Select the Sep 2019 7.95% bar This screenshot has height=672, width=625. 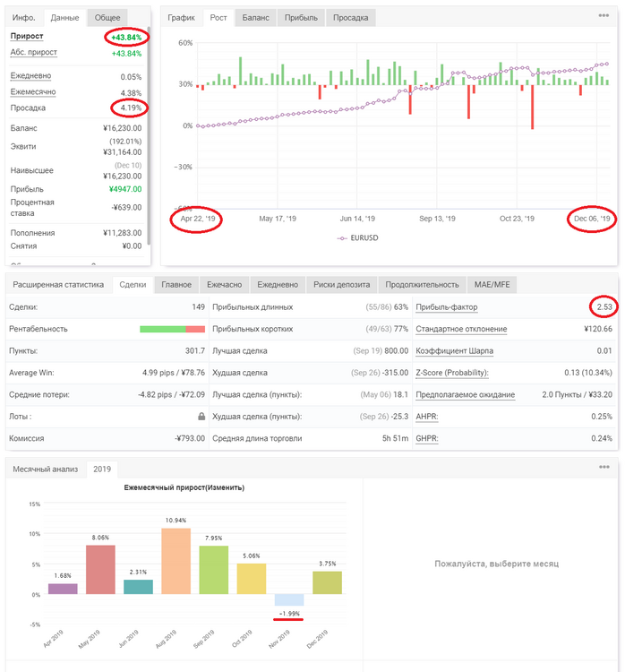point(214,570)
